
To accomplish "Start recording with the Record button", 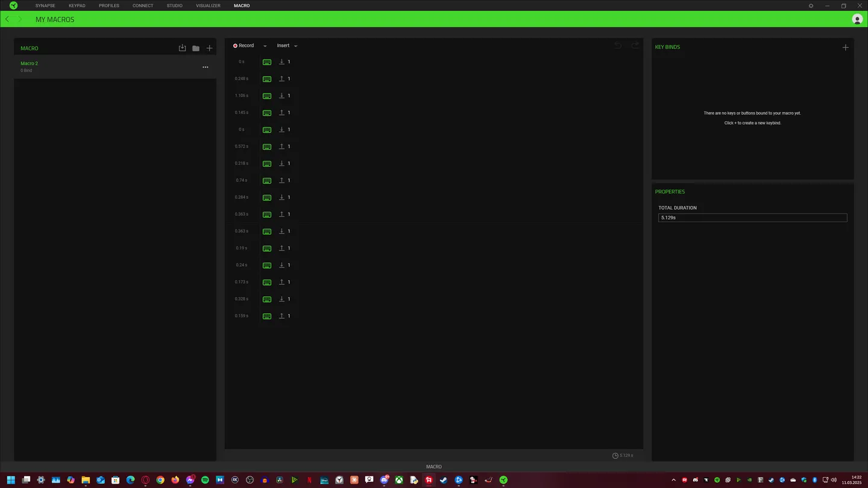I will tap(244, 46).
